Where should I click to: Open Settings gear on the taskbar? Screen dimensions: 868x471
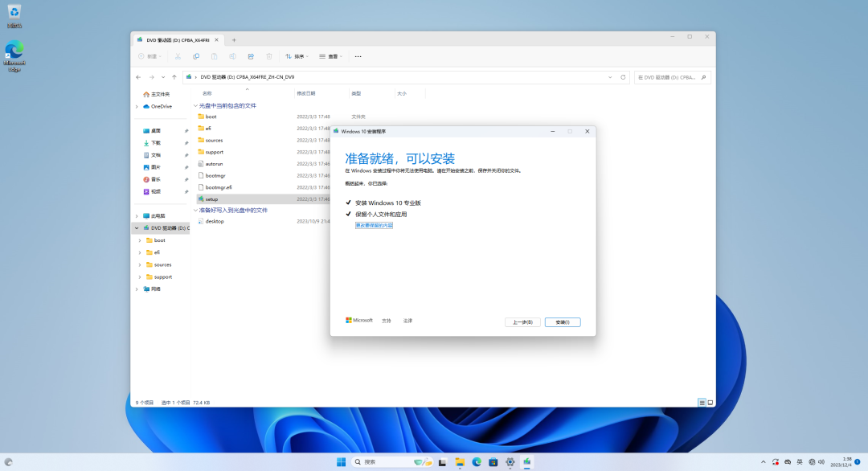point(510,462)
